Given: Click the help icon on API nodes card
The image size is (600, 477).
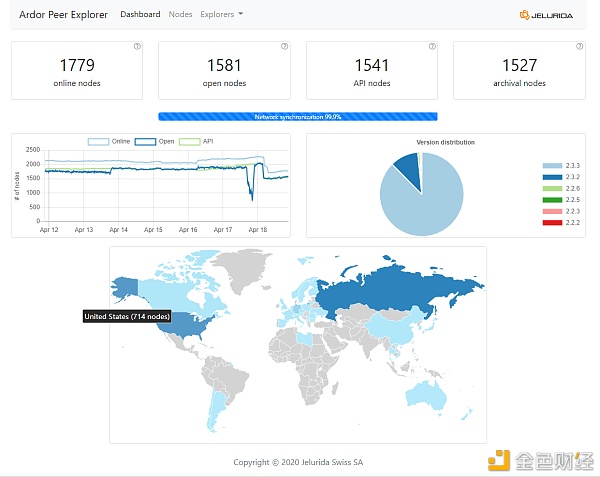Looking at the screenshot, I should [432, 46].
